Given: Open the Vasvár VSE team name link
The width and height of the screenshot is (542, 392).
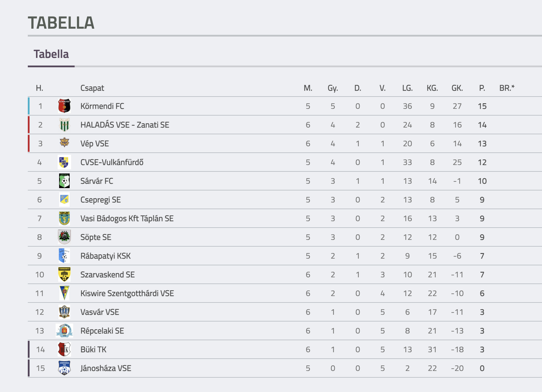Looking at the screenshot, I should tap(100, 312).
